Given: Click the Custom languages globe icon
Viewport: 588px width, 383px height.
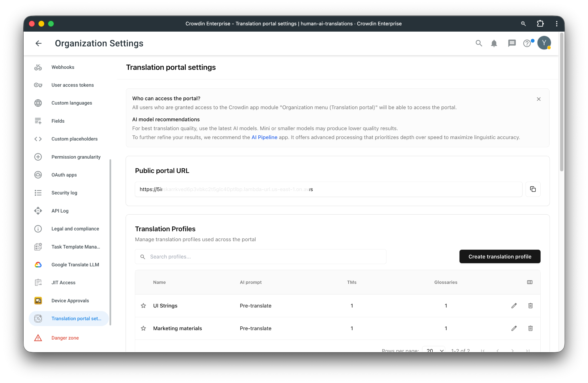Looking at the screenshot, I should 38,103.
